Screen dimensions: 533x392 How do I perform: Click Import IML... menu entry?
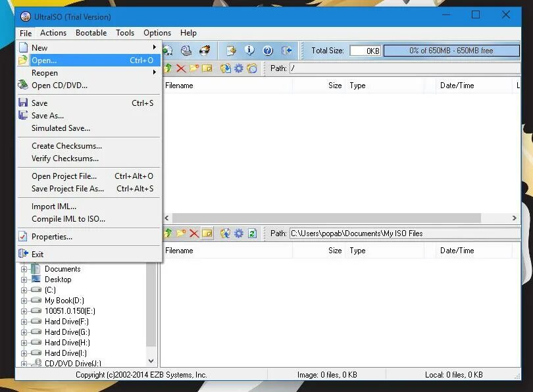(x=88, y=206)
